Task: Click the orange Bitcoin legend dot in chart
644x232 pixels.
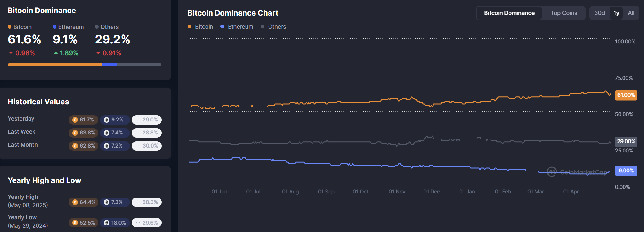Action: pyautogui.click(x=189, y=26)
